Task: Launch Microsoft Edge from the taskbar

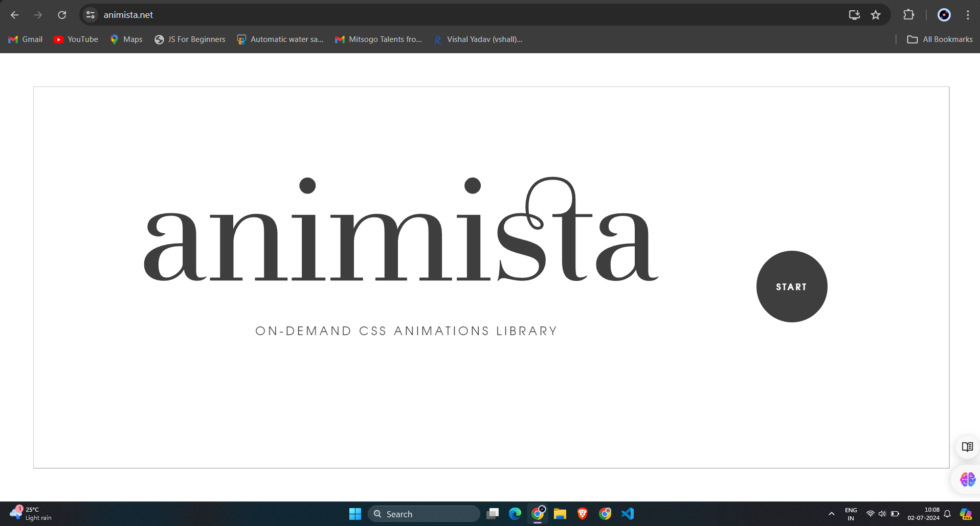Action: tap(515, 514)
